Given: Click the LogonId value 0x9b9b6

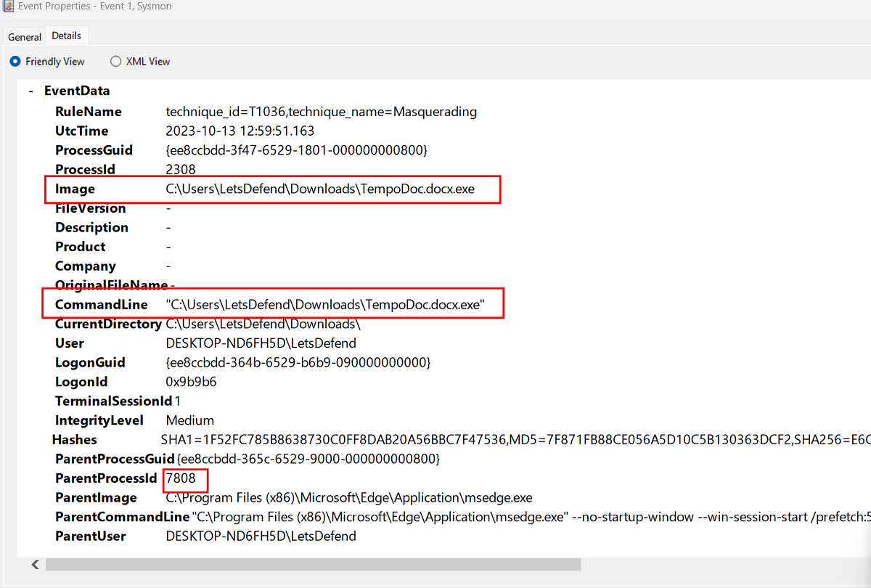Looking at the screenshot, I should tap(190, 381).
